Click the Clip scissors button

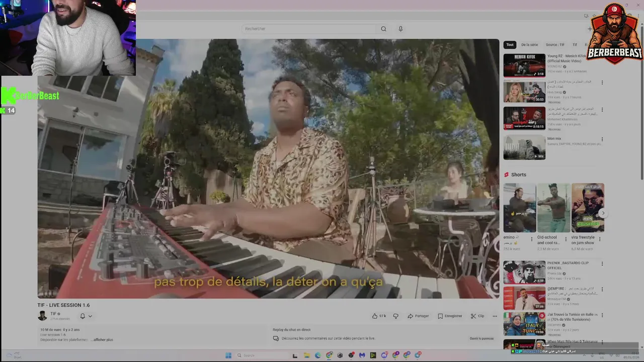[x=477, y=316]
